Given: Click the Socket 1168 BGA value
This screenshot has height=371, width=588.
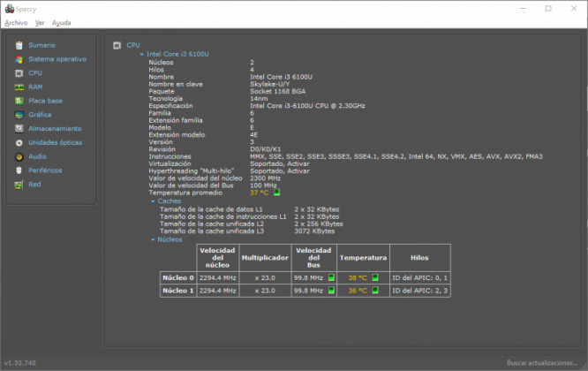Looking at the screenshot, I should pos(278,92).
